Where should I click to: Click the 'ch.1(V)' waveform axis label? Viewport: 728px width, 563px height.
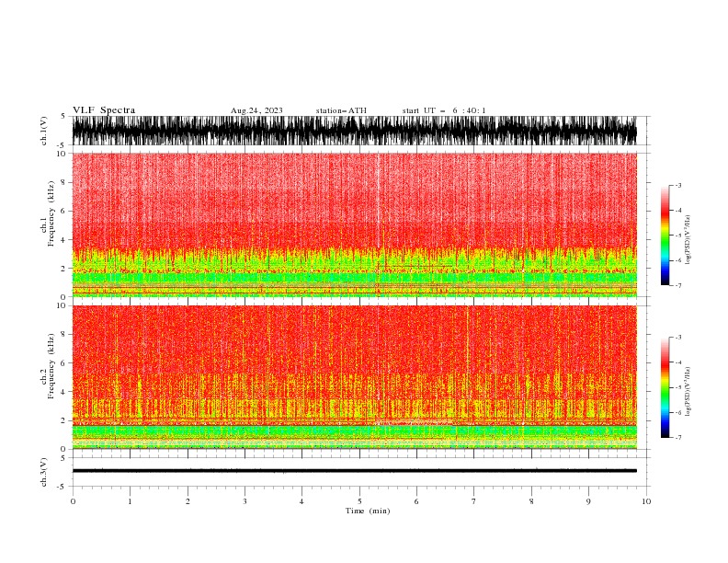[44, 131]
